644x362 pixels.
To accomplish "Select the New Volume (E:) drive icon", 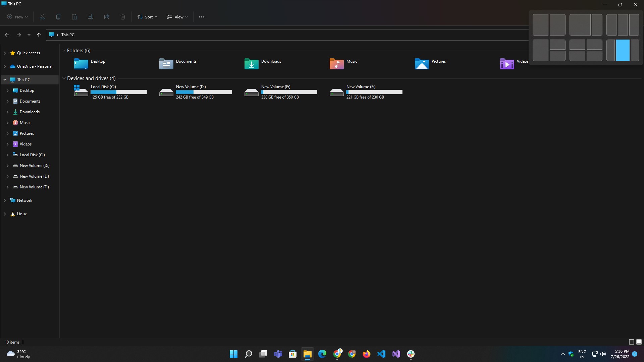I will pos(251,92).
